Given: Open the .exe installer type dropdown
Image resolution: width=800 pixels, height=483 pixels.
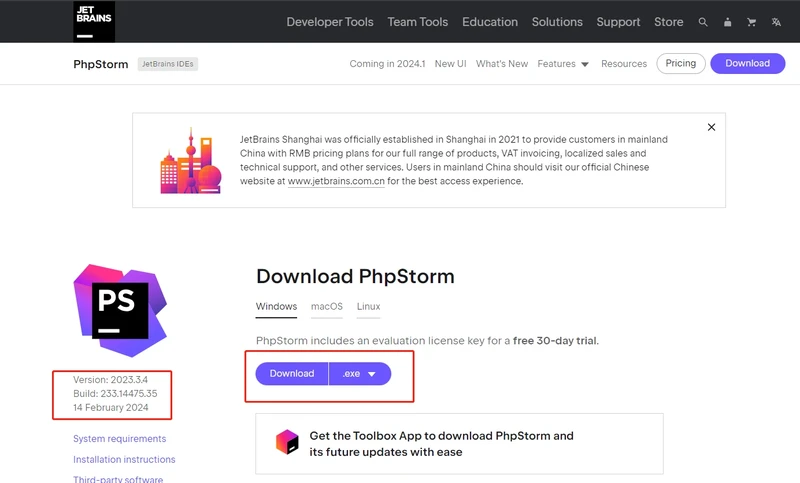Looking at the screenshot, I should [360, 374].
